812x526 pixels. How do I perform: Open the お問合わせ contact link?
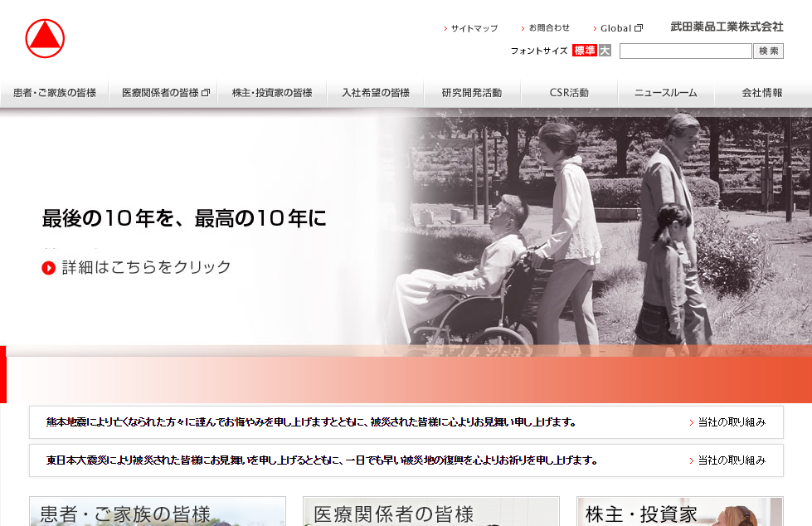tap(549, 28)
